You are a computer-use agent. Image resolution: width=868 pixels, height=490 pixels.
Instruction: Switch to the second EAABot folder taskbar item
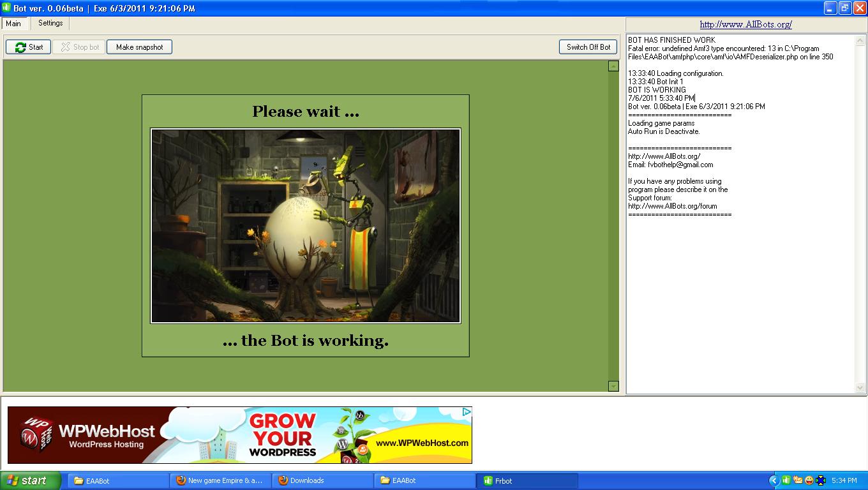coord(424,480)
